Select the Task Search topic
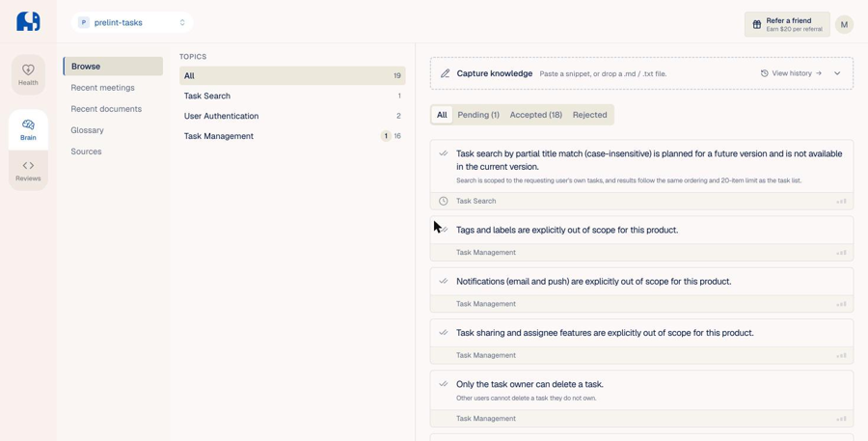This screenshot has height=441, width=868. click(292, 96)
